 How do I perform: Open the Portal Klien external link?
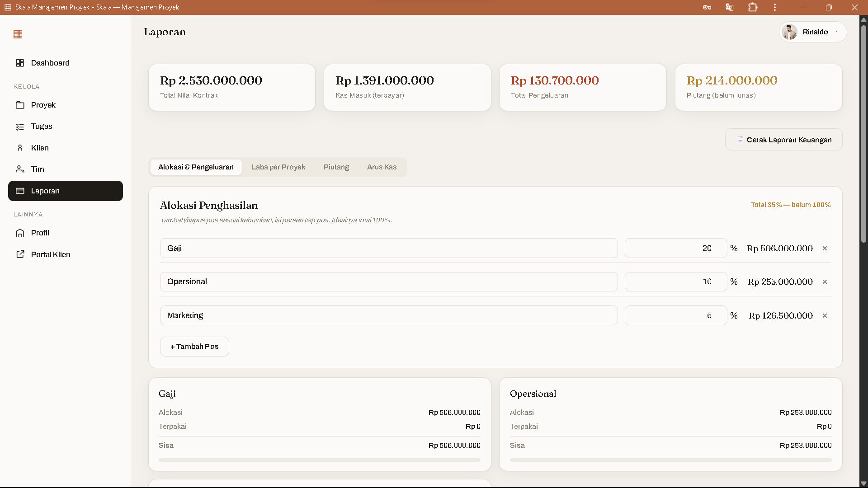coord(66,254)
